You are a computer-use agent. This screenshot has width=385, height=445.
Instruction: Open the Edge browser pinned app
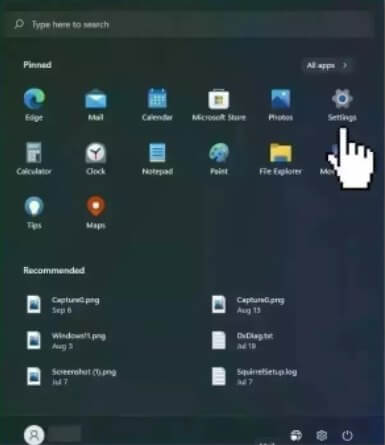34,104
